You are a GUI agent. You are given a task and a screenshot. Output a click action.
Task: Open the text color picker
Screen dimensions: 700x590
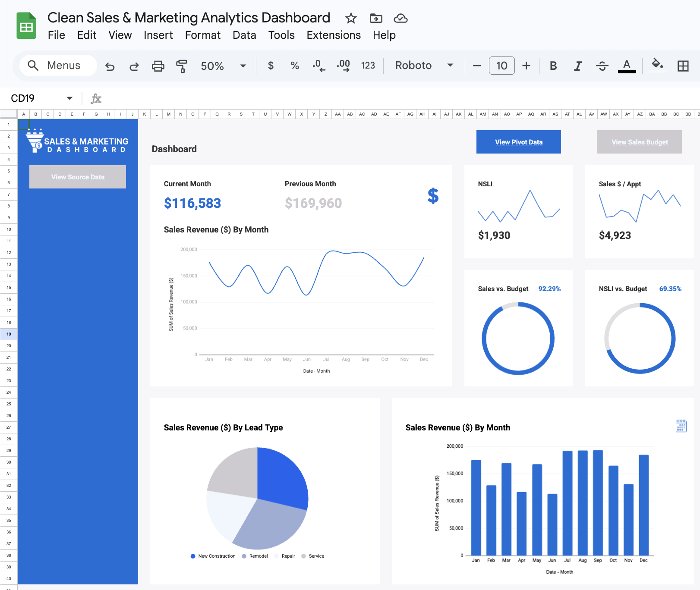627,66
